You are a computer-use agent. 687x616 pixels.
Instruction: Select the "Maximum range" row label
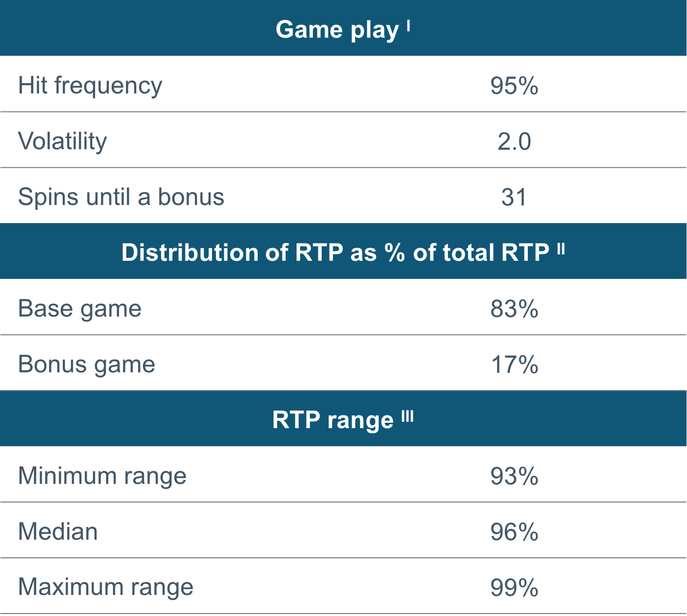(x=106, y=588)
